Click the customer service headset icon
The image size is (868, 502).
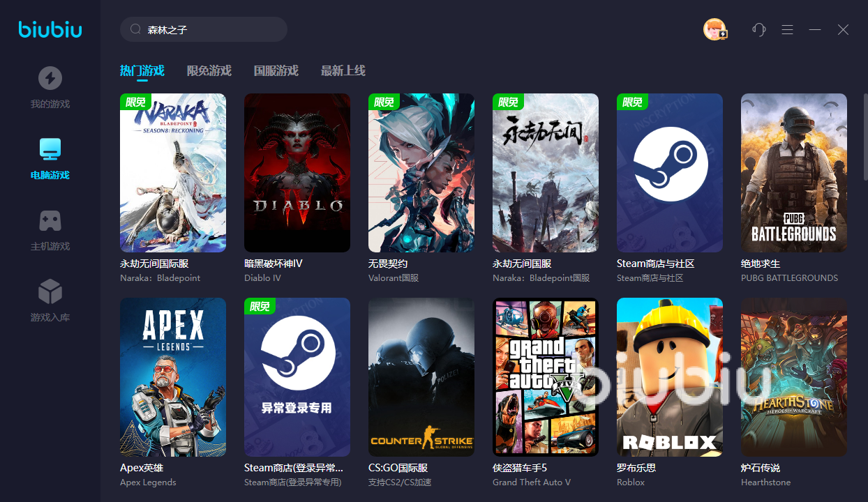pyautogui.click(x=758, y=29)
